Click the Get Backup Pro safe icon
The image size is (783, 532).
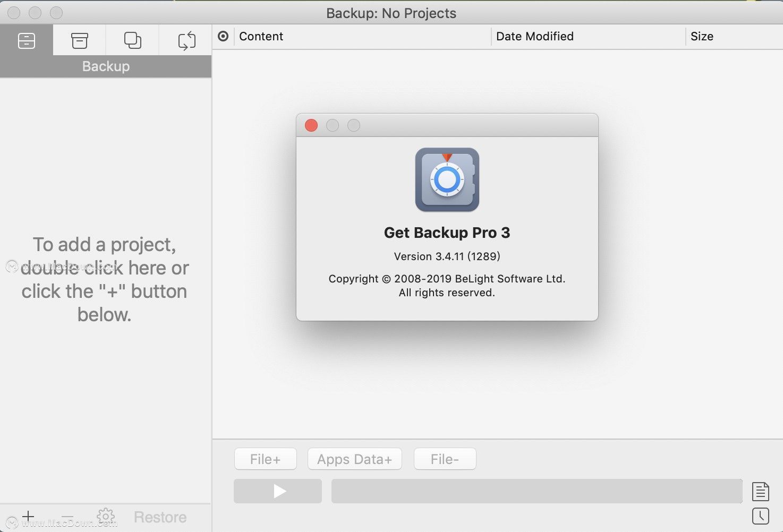tap(447, 179)
